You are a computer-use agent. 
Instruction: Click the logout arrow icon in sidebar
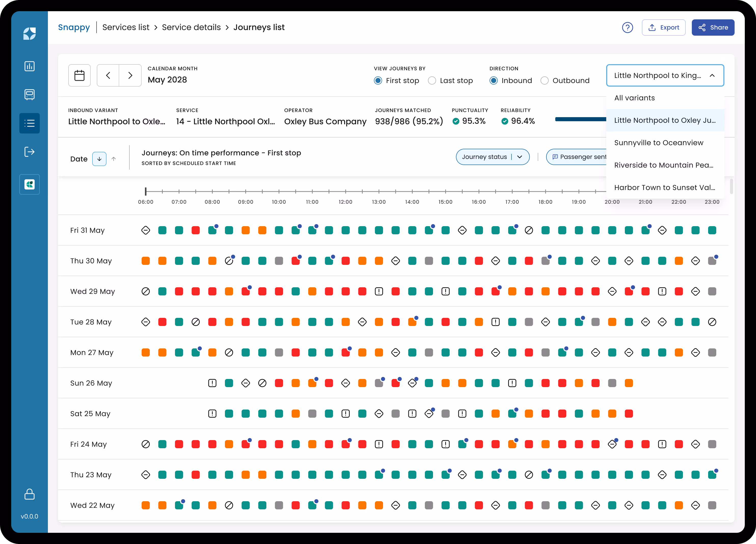pos(29,152)
